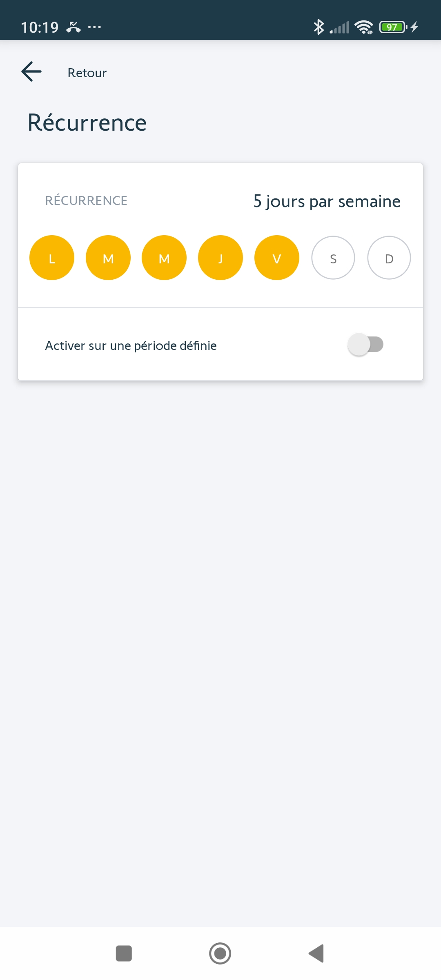Enable the defined period switch
441x980 pixels.
click(x=365, y=345)
